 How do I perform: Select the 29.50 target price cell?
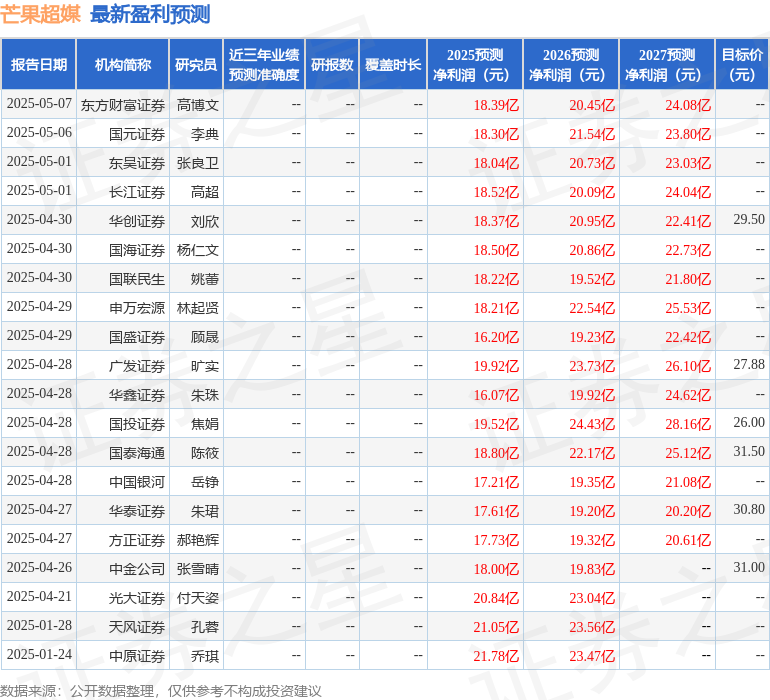[748, 220]
